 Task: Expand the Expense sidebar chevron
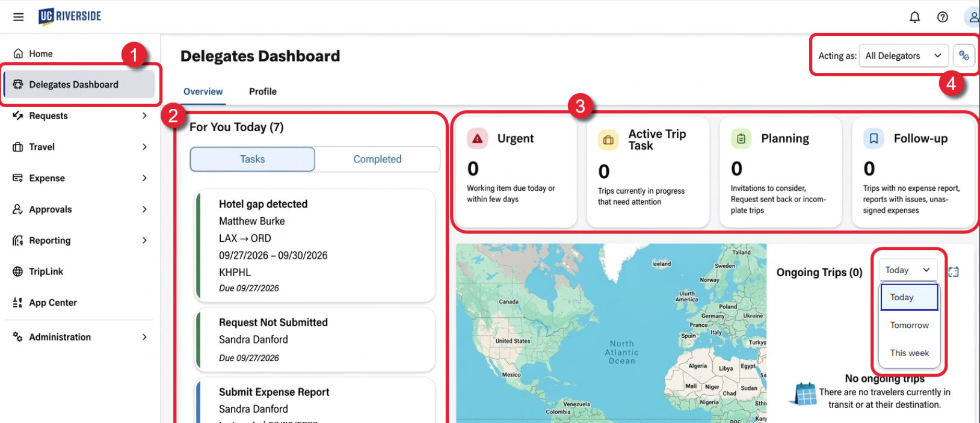click(x=144, y=178)
